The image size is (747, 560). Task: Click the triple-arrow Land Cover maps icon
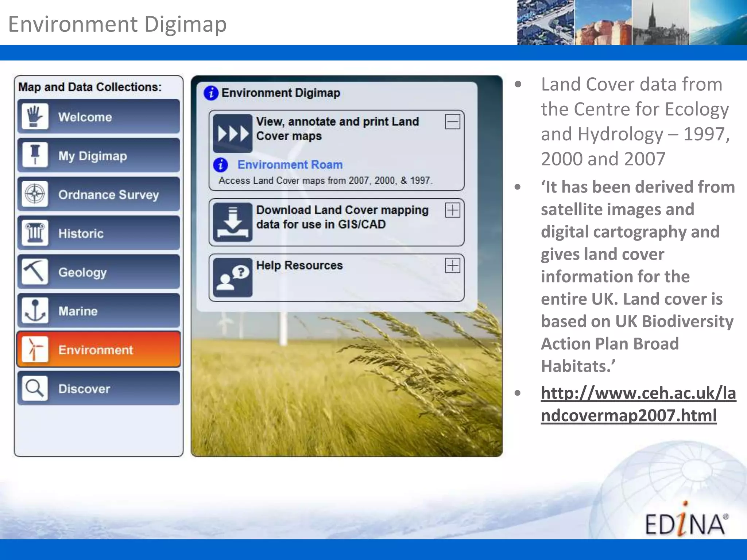[233, 133]
